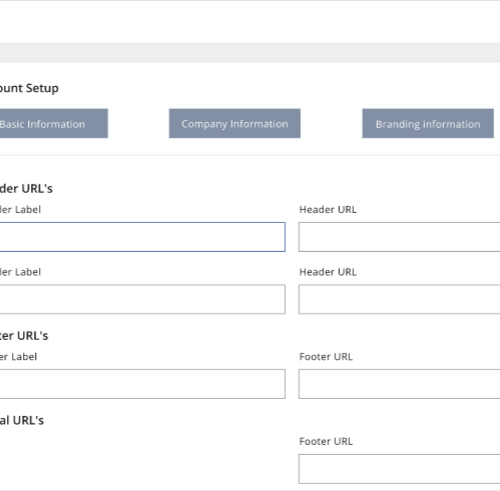Click the Account Setup heading
This screenshot has height=491, width=500.
(29, 88)
